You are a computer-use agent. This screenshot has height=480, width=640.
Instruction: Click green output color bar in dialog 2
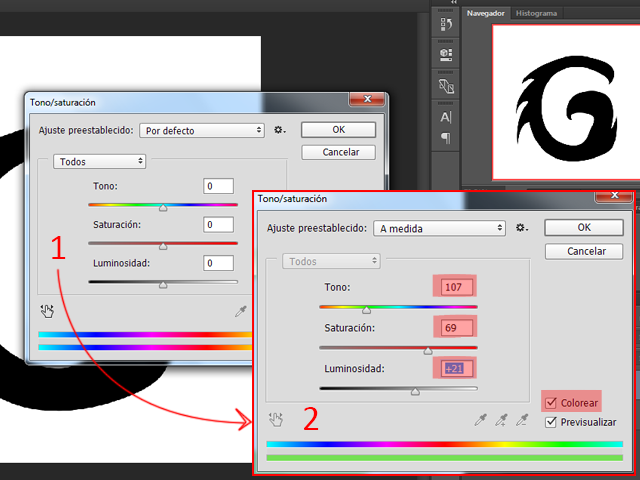(444, 458)
